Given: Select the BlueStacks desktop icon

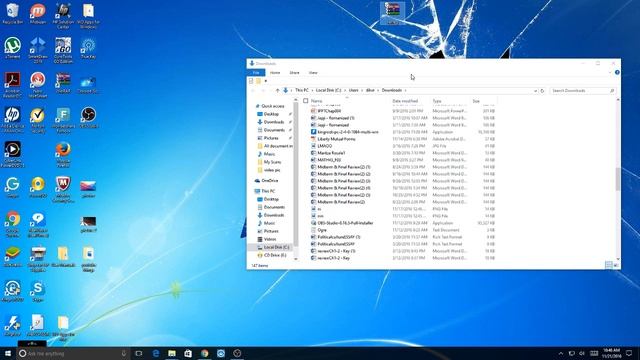Looking at the screenshot, I should click(x=13, y=257).
